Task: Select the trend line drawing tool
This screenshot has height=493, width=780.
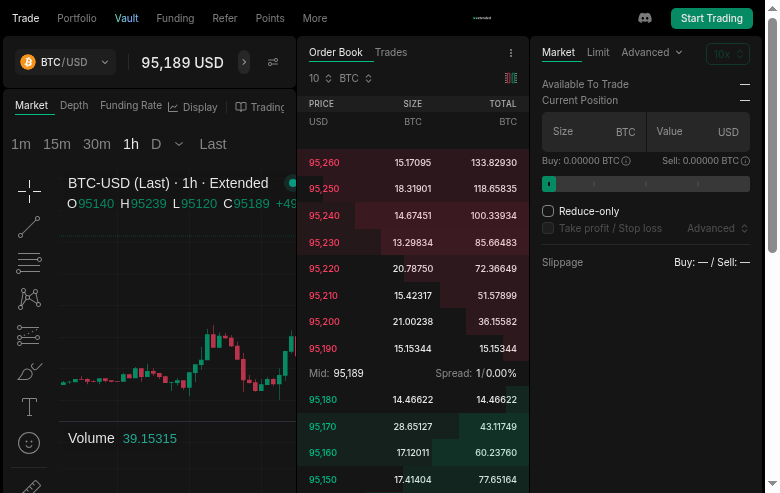Action: pos(29,227)
